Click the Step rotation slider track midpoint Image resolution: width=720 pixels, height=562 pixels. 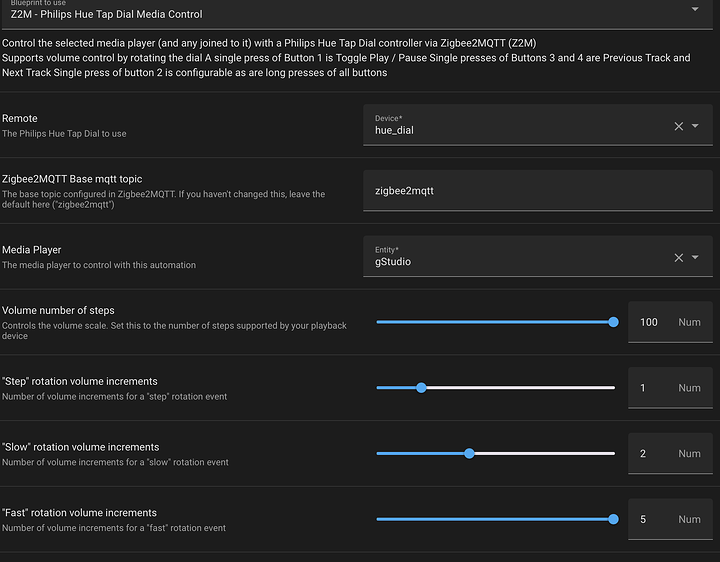[495, 388]
